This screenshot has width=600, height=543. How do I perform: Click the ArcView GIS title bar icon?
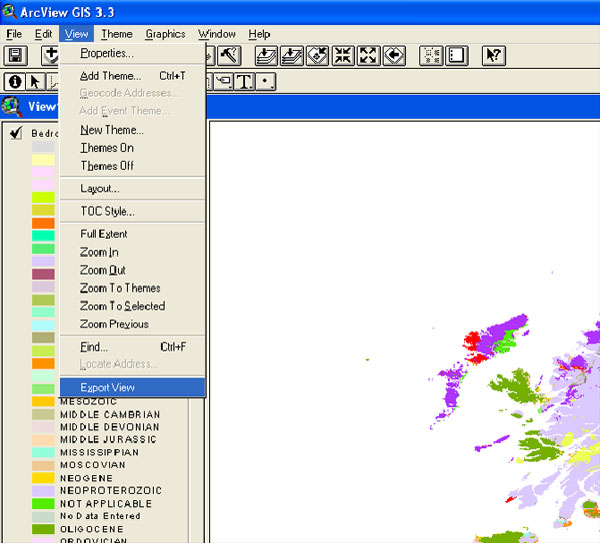click(x=9, y=11)
